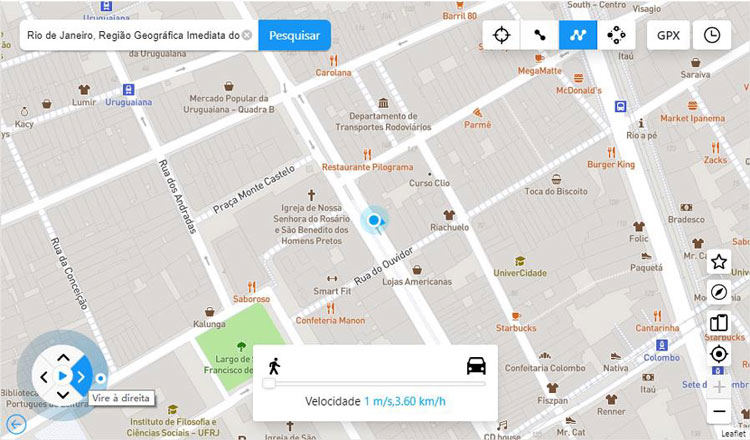
Task: Center map on current location target icon
Action: point(719,354)
